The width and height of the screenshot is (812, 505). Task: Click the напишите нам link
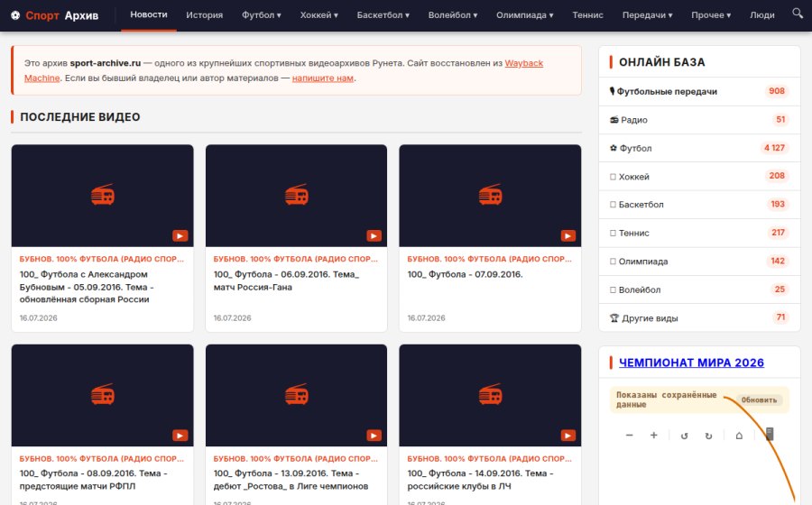pyautogui.click(x=323, y=78)
